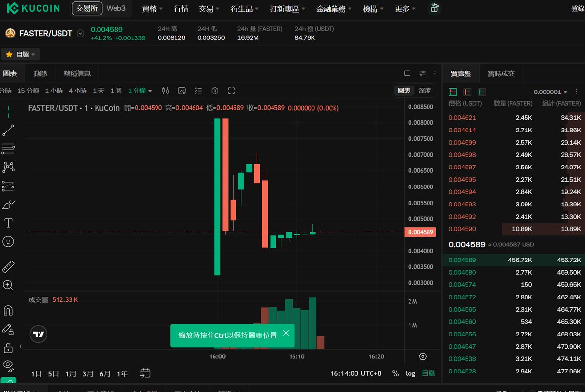The image size is (585, 392).
Task: Set chart range to 3月
Action: pyautogui.click(x=88, y=374)
